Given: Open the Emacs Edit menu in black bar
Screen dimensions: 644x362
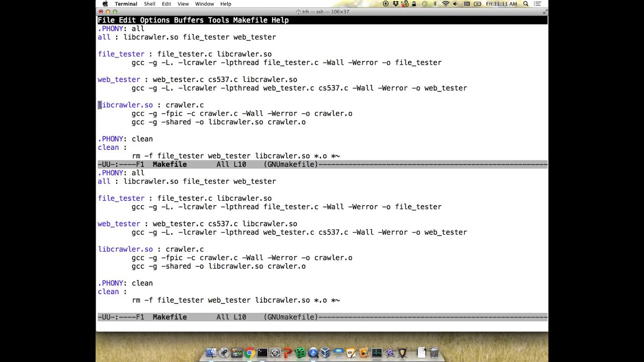Looking at the screenshot, I should [127, 20].
